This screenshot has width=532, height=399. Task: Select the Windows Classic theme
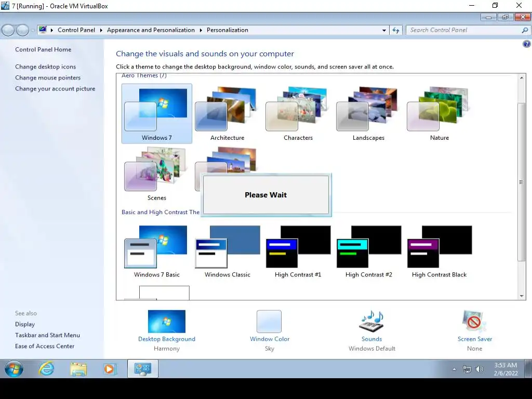point(227,251)
